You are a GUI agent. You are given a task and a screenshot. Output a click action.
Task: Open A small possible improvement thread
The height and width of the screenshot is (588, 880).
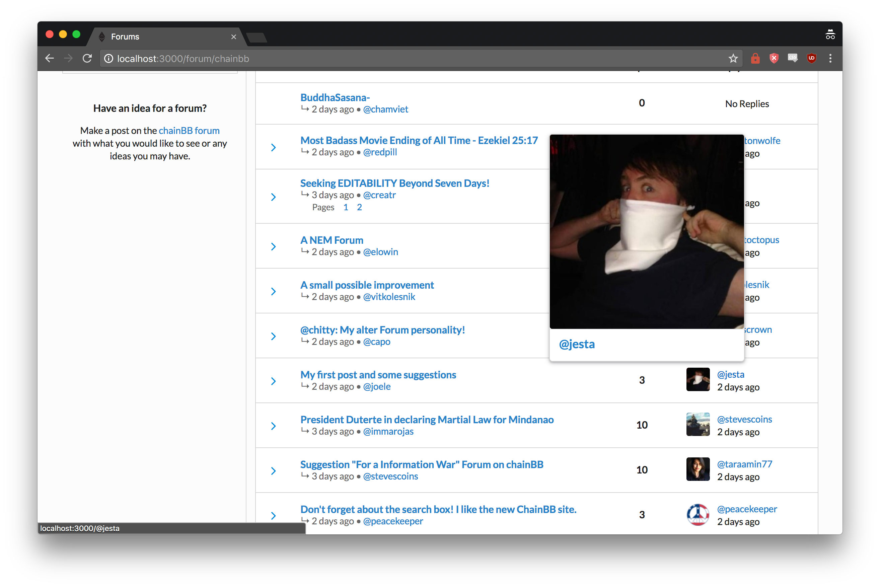tap(367, 285)
